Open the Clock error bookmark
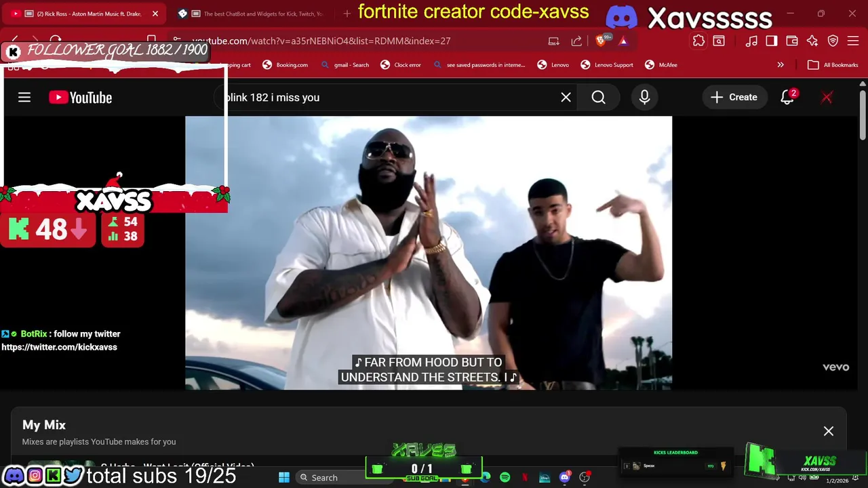The image size is (868, 488). click(x=401, y=65)
